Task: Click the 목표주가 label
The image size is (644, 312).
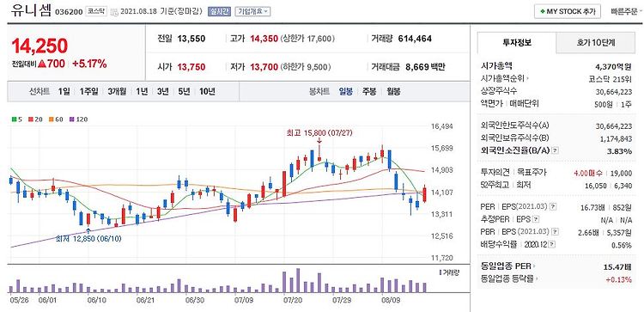Action: [531, 172]
